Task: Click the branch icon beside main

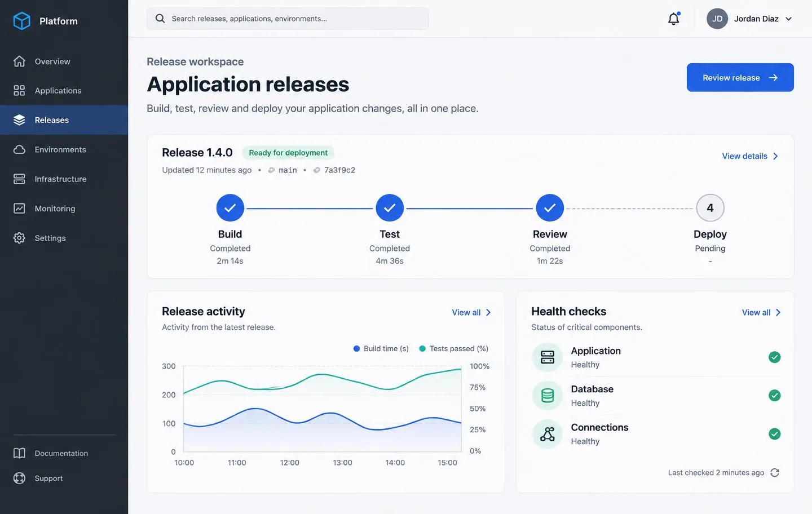Action: click(x=271, y=170)
